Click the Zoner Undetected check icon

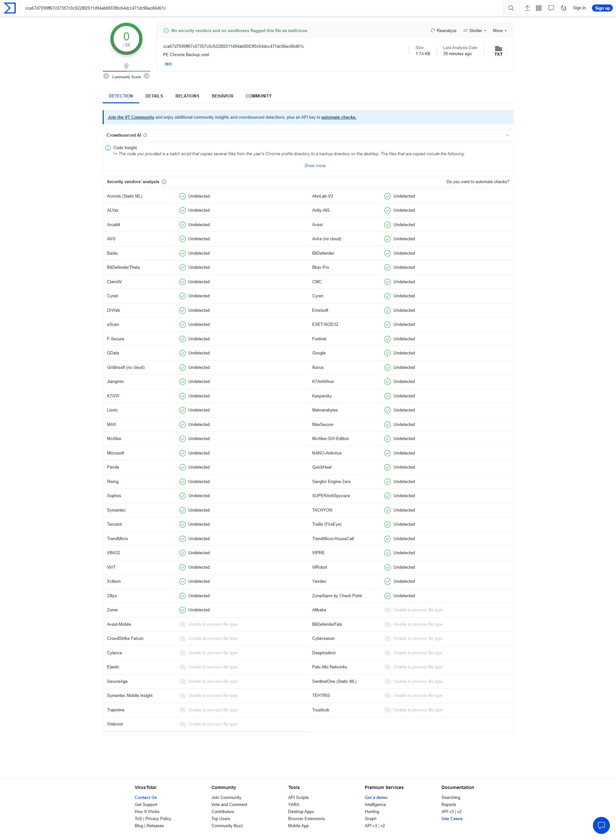[x=182, y=610]
